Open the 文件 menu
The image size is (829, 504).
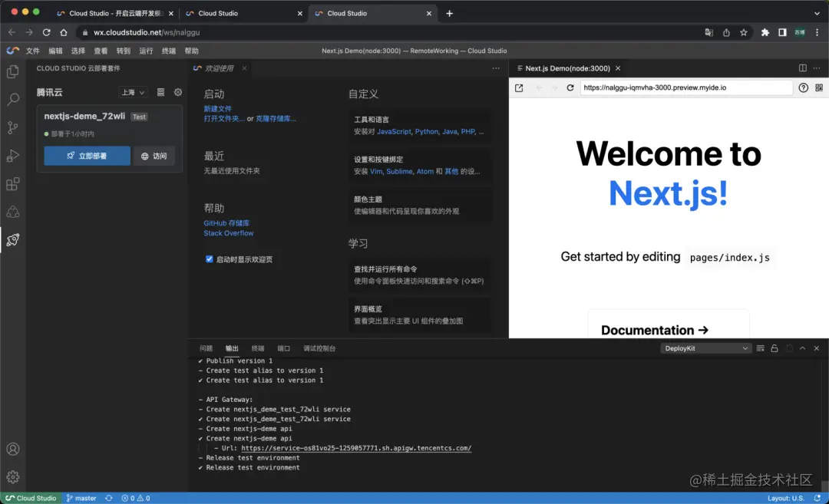click(33, 51)
